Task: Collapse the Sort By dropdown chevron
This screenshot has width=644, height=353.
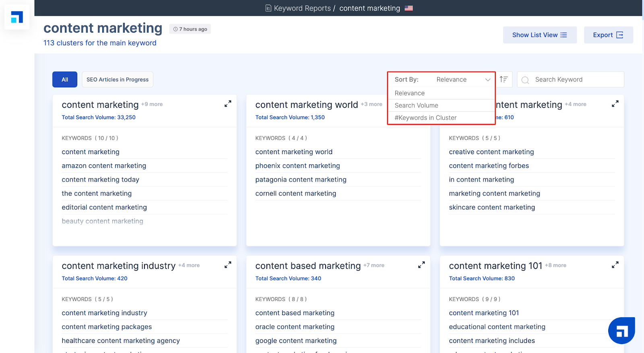Action: [x=488, y=80]
